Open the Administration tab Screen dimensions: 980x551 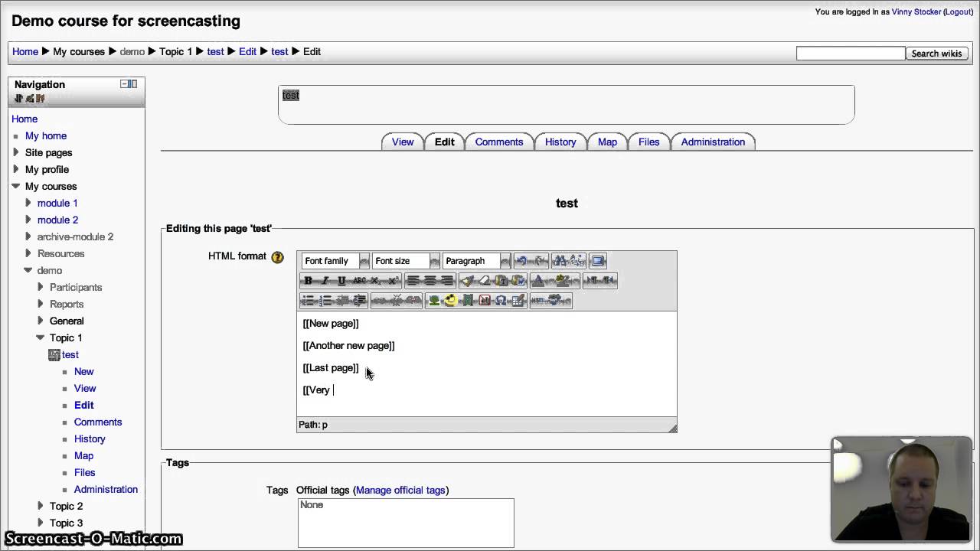(713, 142)
